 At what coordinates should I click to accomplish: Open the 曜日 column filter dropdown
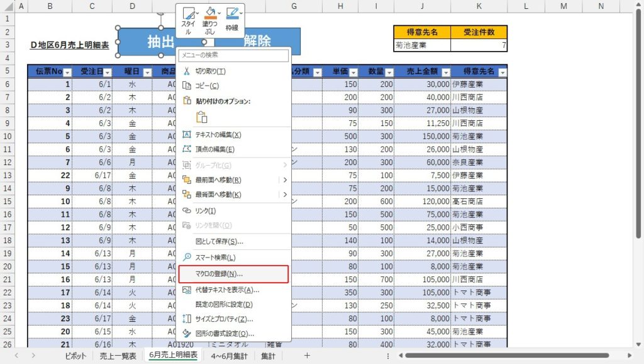pos(147,72)
